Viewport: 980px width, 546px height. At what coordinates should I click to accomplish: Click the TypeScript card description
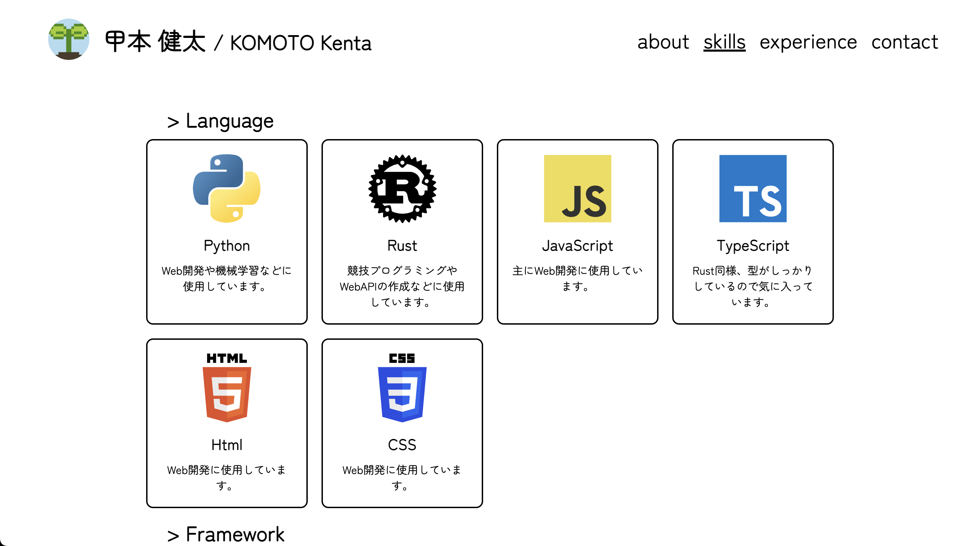pos(752,286)
